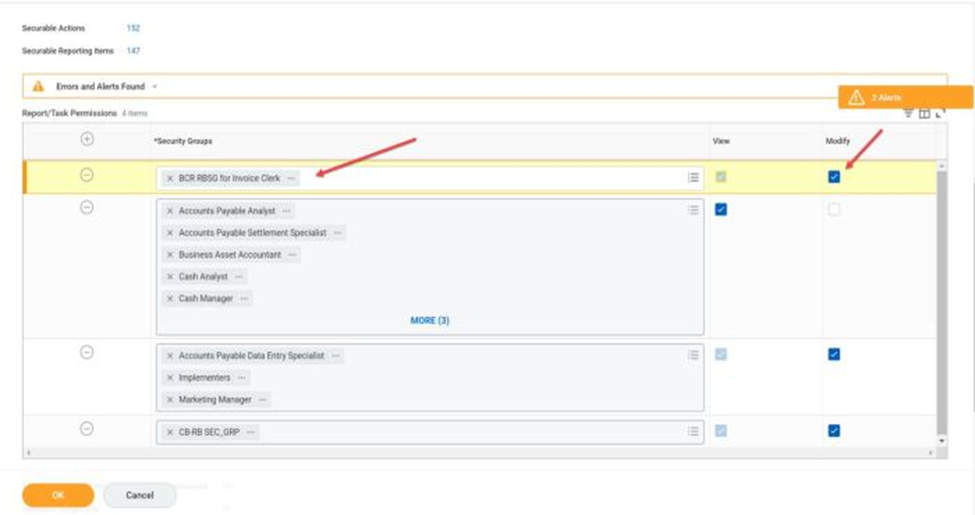Image resolution: width=975 pixels, height=515 pixels.
Task: Remove the Implementers tag with its X
Action: (x=170, y=378)
